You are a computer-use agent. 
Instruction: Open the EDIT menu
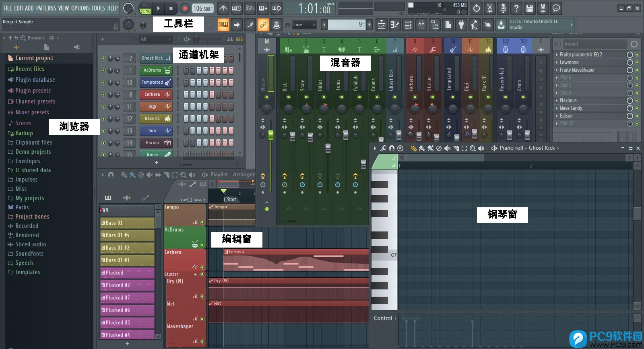(x=19, y=8)
